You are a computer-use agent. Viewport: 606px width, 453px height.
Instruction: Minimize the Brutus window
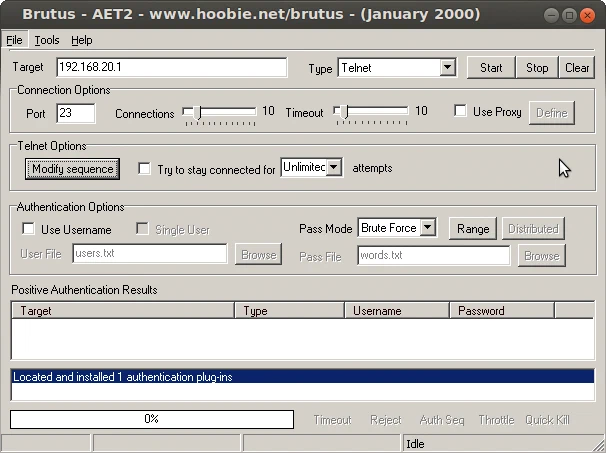551,15
